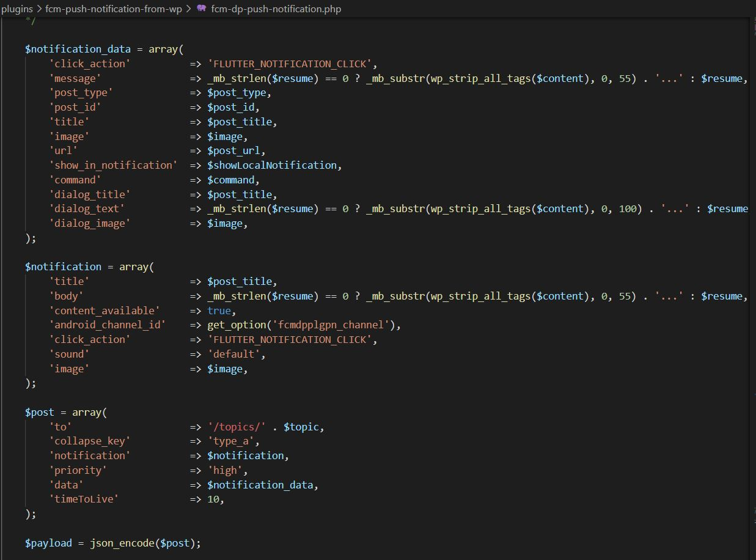Click the json_encode function call
Image resolution: width=756 pixels, height=560 pixels.
[x=122, y=543]
